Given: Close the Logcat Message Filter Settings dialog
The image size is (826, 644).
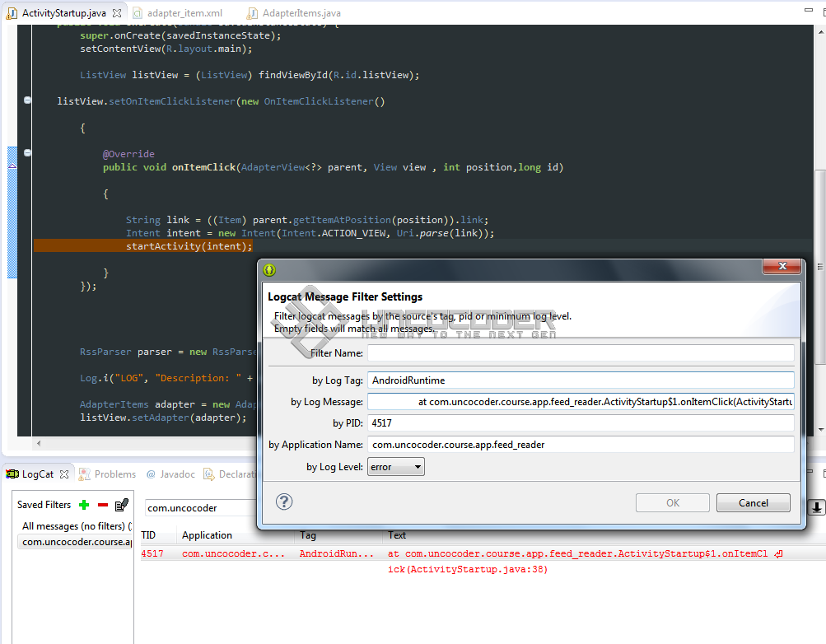Looking at the screenshot, I should [x=782, y=267].
